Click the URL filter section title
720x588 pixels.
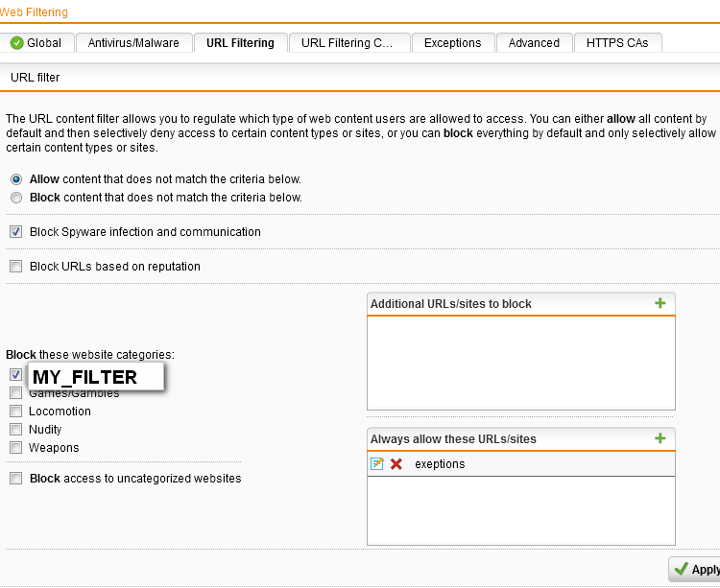point(35,78)
